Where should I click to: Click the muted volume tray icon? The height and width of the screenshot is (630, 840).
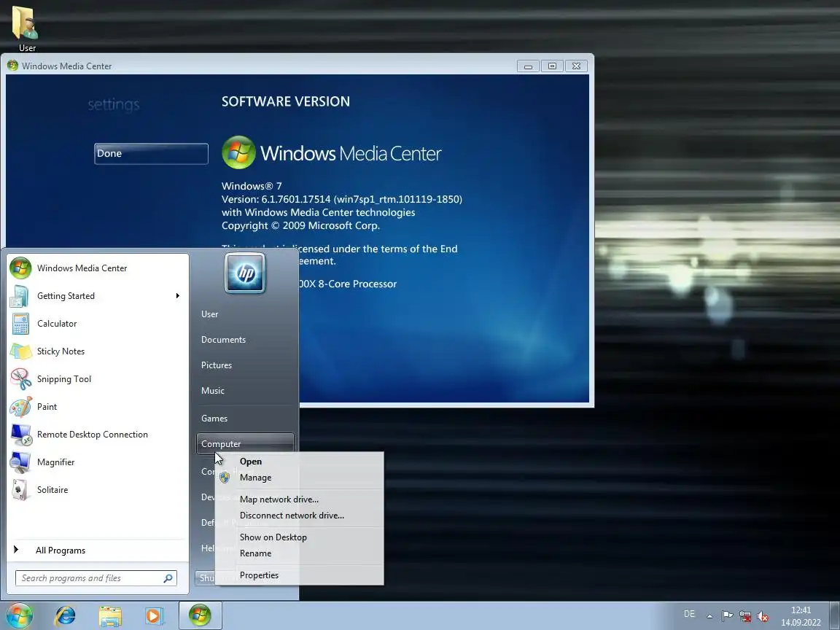point(763,616)
